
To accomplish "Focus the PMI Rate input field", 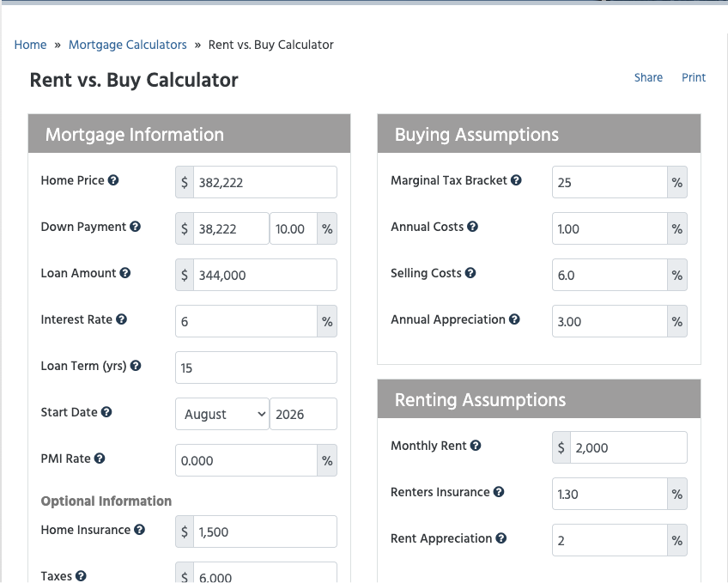I will 246,460.
